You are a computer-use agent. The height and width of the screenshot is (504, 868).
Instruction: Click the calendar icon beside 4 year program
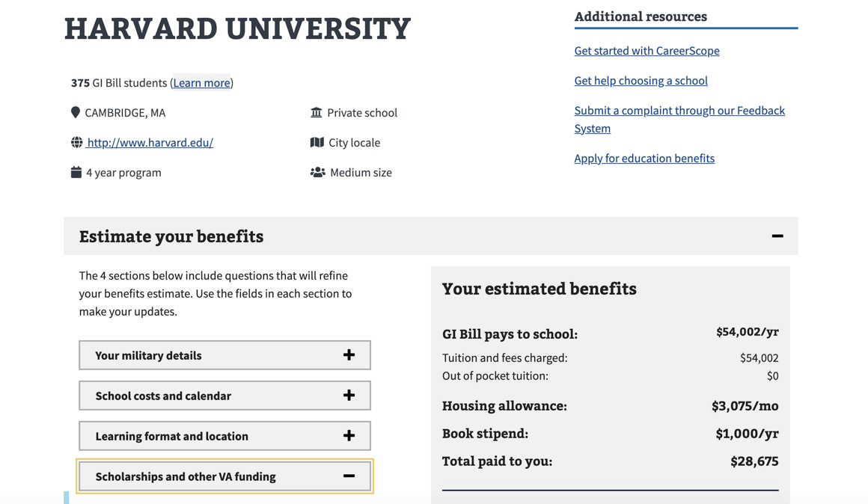coord(76,172)
